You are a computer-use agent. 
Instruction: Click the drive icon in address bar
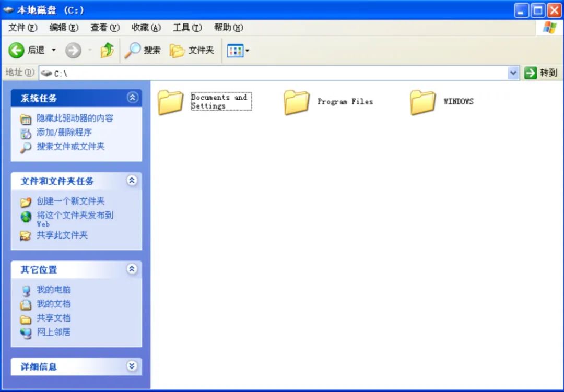tap(46, 74)
